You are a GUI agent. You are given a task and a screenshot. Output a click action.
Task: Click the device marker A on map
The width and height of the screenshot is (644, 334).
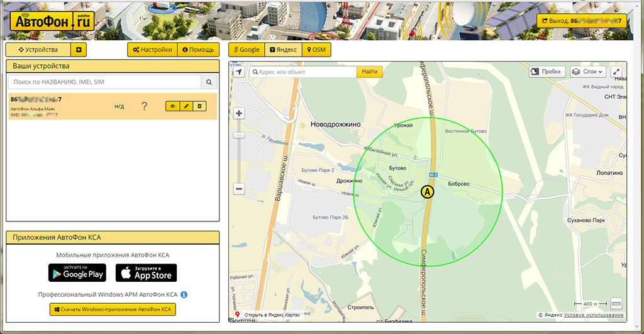(x=428, y=192)
